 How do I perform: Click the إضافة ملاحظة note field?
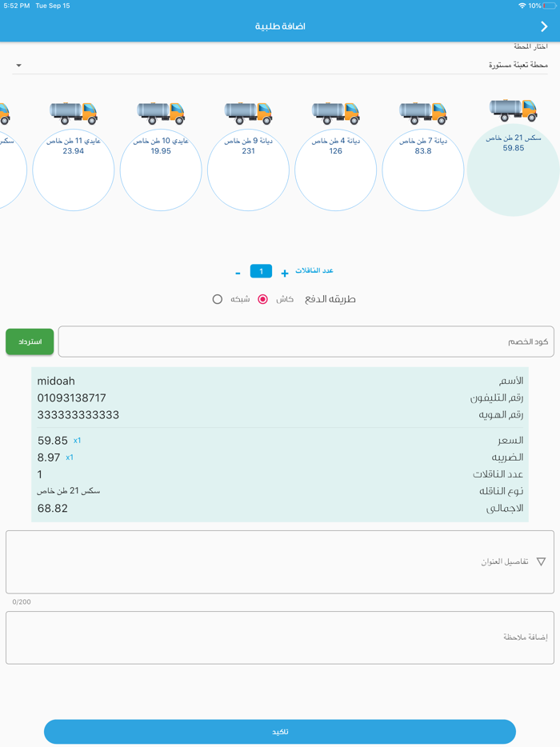[280, 637]
